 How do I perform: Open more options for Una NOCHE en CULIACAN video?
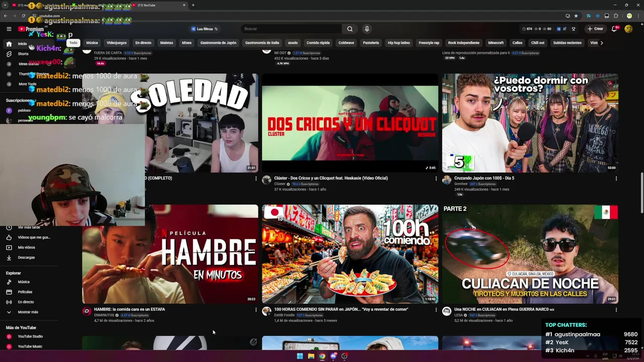tap(616, 310)
